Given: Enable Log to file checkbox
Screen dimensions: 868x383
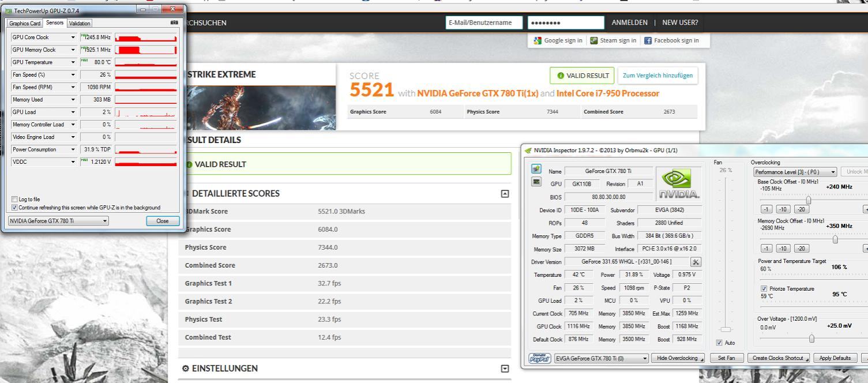Looking at the screenshot, I should [14, 200].
